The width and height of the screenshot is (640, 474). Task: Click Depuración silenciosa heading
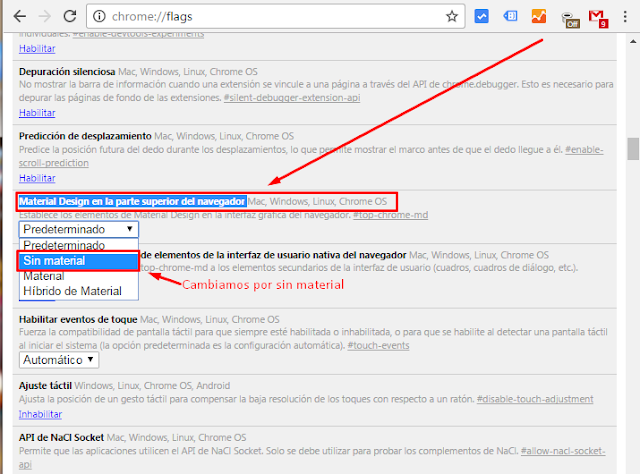(67, 72)
